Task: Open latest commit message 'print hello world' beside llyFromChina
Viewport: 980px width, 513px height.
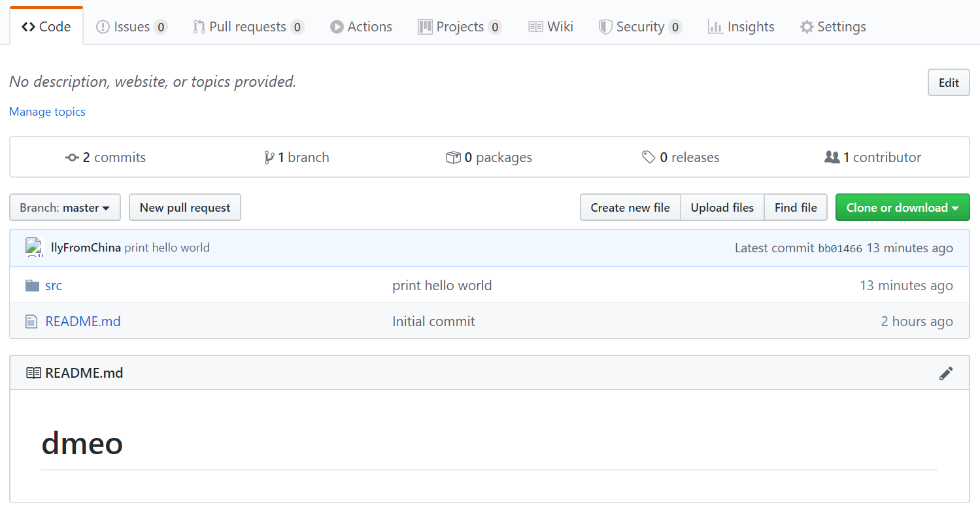Action: [167, 248]
